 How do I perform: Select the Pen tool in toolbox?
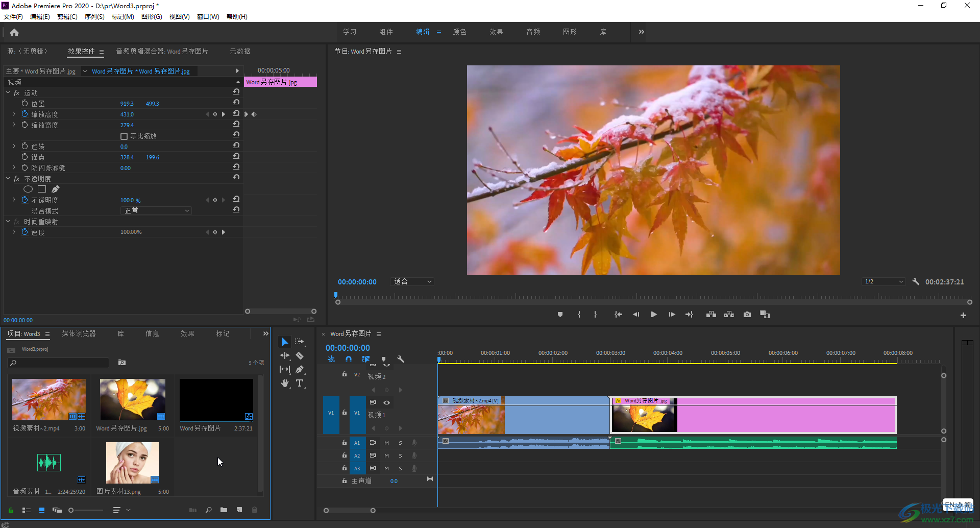tap(300, 369)
